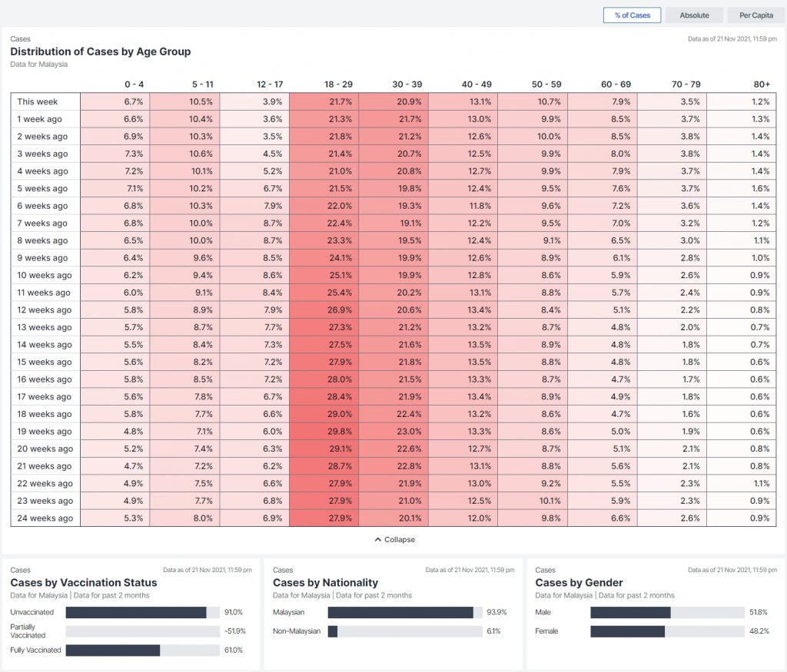Click the 18 - 29 column header
The image size is (787, 672).
pyautogui.click(x=337, y=84)
